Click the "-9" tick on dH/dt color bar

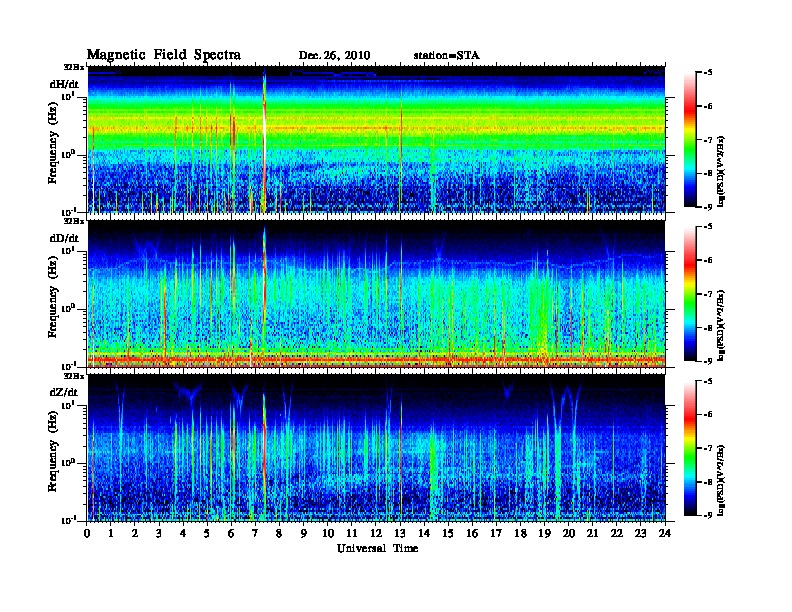[708, 207]
